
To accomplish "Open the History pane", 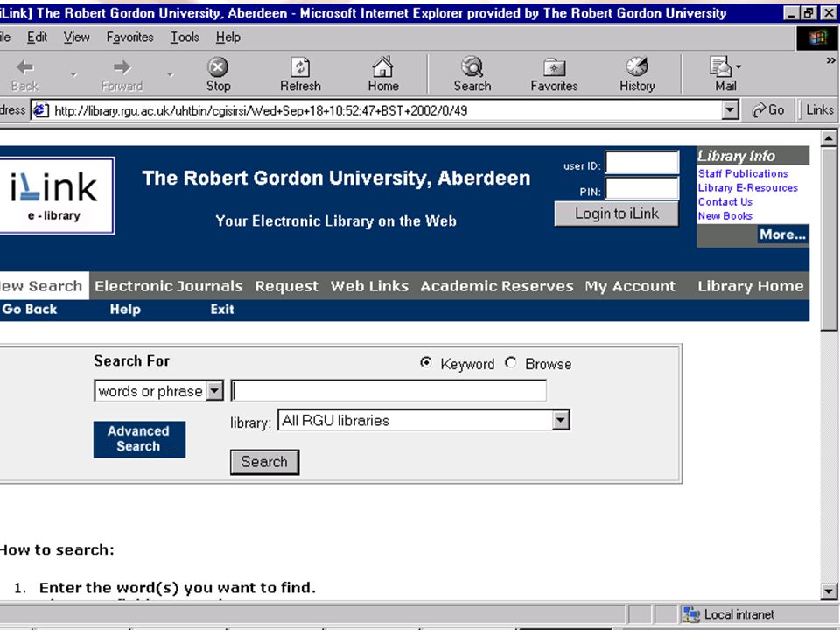I will pos(637,74).
